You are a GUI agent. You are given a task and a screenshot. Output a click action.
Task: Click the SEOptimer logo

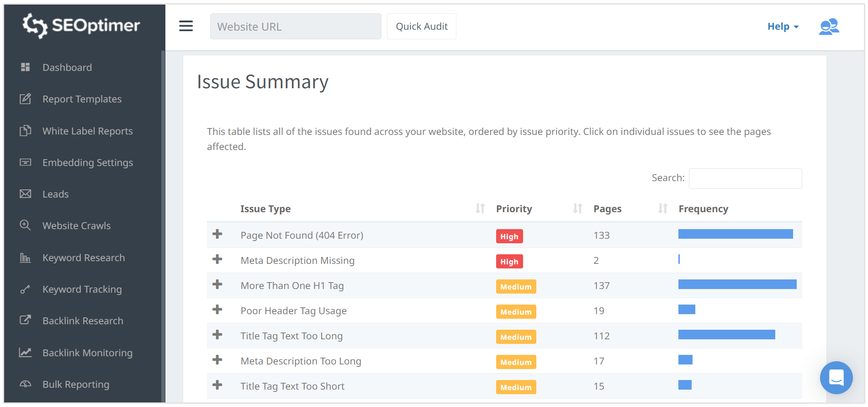[x=81, y=26]
